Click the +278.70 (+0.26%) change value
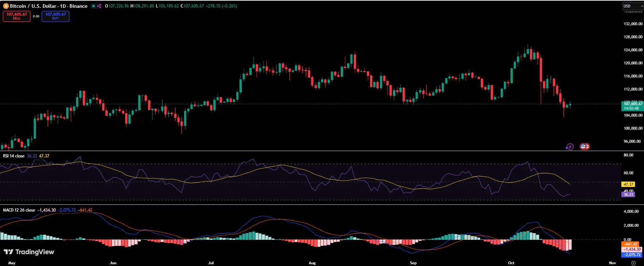This screenshot has width=644, height=266. tap(222, 6)
